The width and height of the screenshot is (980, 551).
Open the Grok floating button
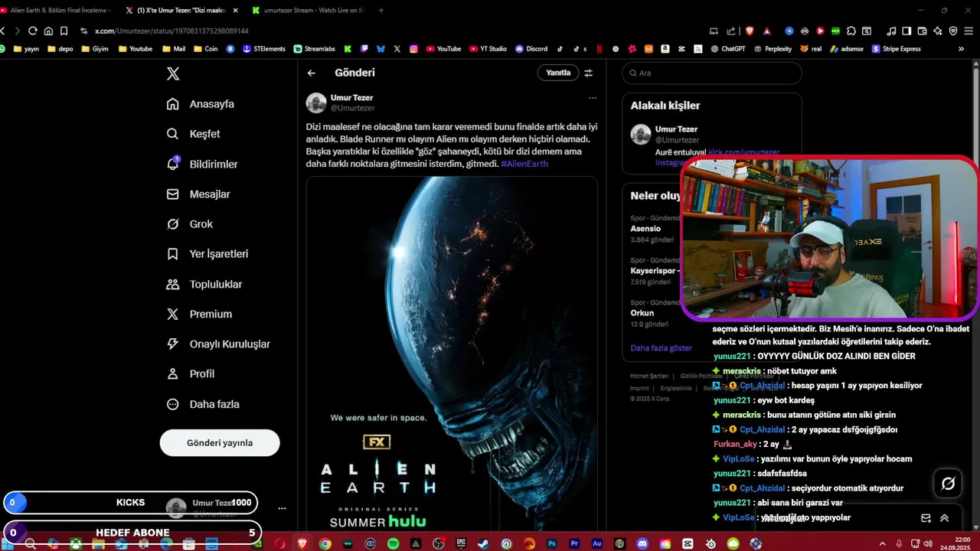(948, 484)
